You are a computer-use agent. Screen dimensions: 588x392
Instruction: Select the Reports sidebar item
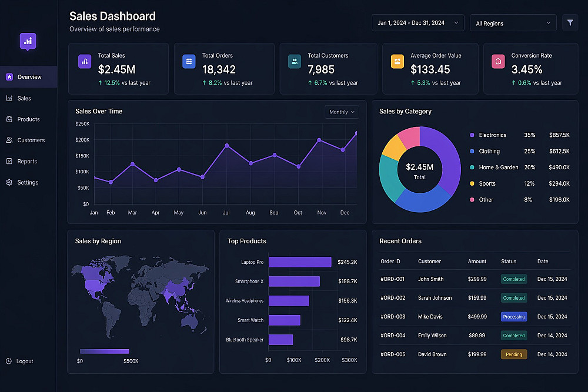(28, 161)
